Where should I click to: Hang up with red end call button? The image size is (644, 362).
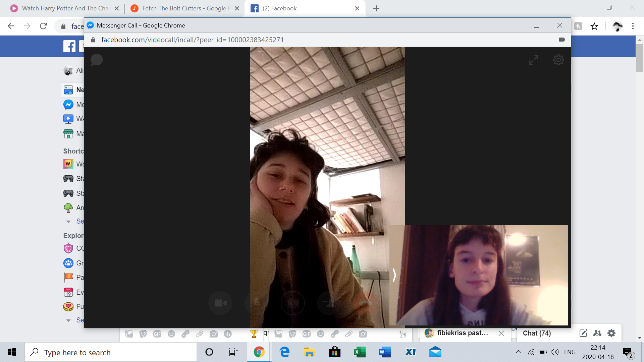(365, 303)
